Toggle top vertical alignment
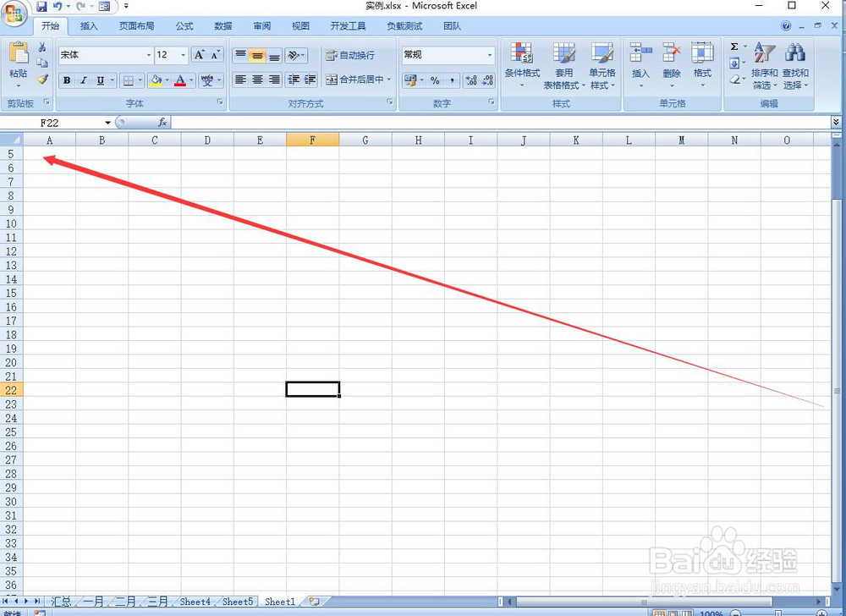846x616 pixels. pyautogui.click(x=240, y=55)
